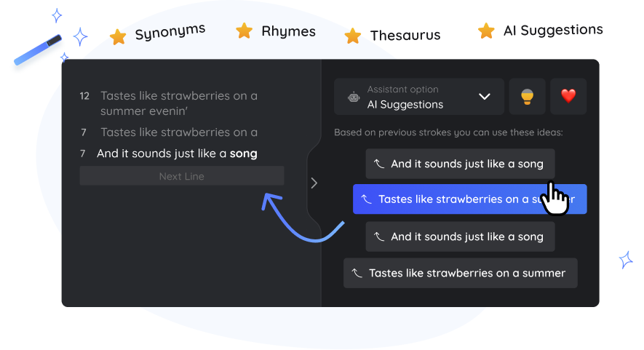Open the Assistant option dropdown

(x=419, y=97)
